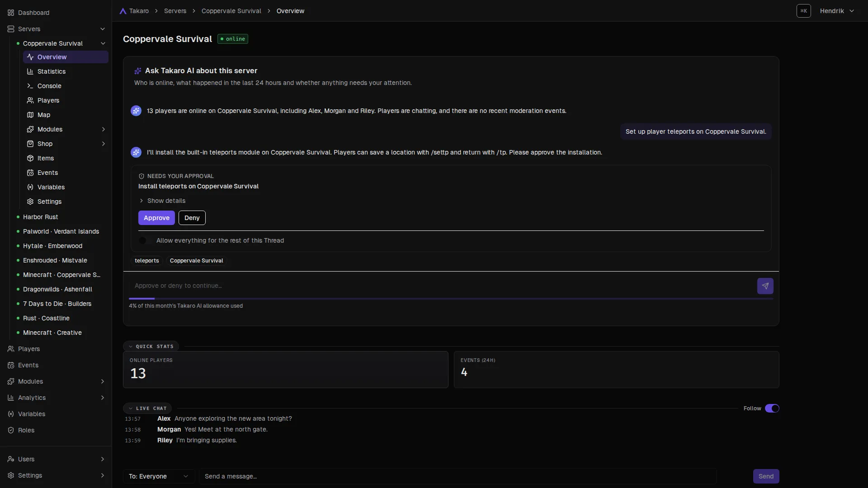Click the Takaro logo icon

point(123,11)
